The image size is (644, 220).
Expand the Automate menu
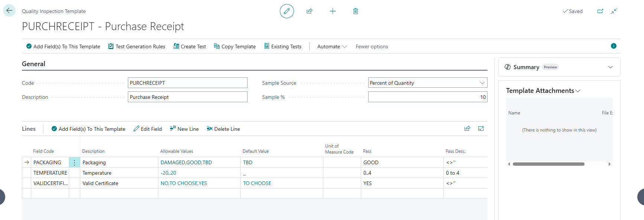point(332,46)
